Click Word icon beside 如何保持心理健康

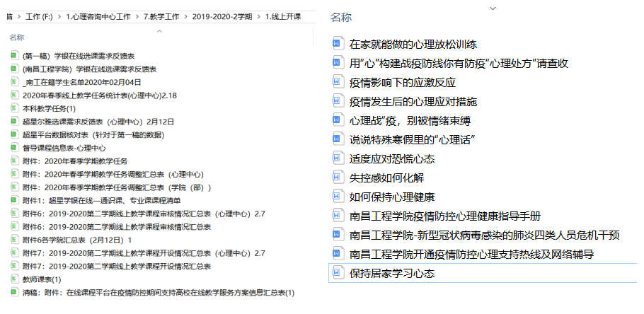click(x=338, y=197)
